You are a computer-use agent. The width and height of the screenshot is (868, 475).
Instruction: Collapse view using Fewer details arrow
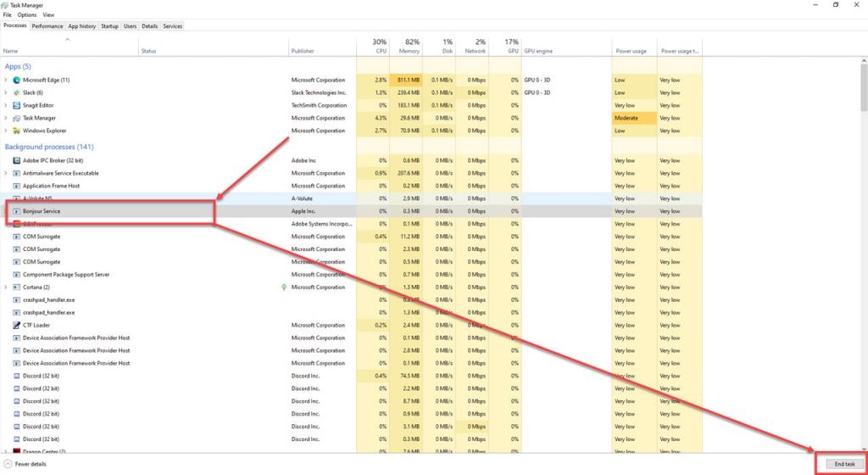coord(8,464)
